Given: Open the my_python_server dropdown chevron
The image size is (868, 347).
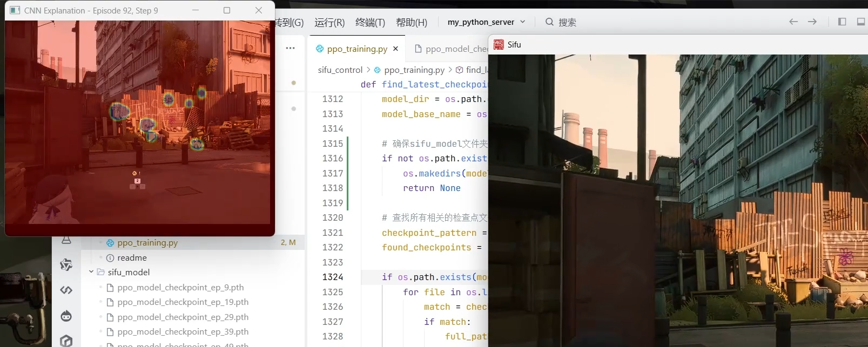Looking at the screenshot, I should click(x=523, y=22).
